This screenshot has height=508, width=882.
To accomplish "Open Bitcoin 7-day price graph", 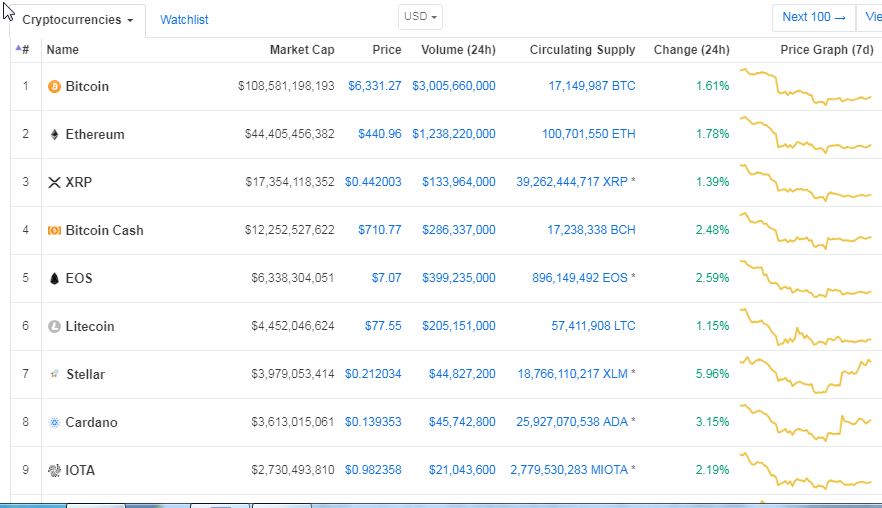I will [806, 86].
